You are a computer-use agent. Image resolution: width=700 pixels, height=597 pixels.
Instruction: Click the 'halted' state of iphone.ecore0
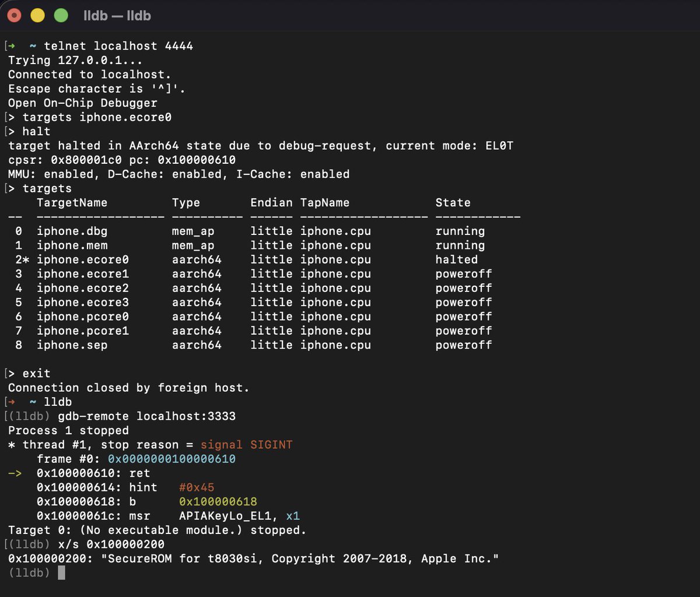coord(457,260)
